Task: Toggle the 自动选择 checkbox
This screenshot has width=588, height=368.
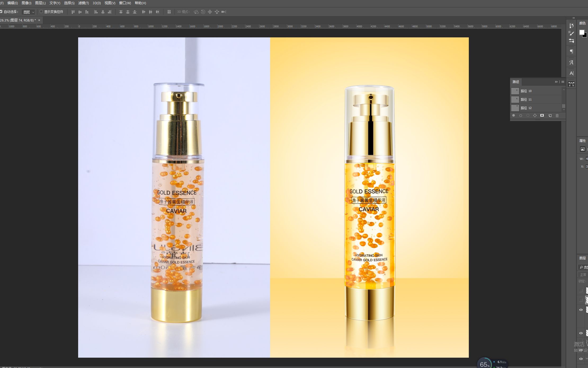Action: pyautogui.click(x=1, y=12)
